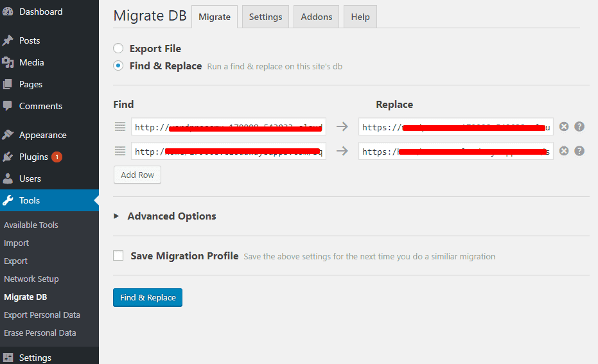Switch to the Settings tab
Image resolution: width=598 pixels, height=364 pixels.
coord(265,17)
